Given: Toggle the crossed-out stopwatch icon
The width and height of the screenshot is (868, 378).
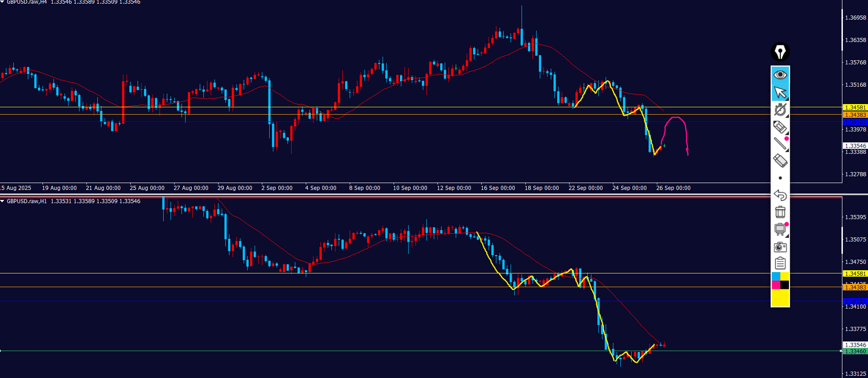Looking at the screenshot, I should [x=780, y=110].
